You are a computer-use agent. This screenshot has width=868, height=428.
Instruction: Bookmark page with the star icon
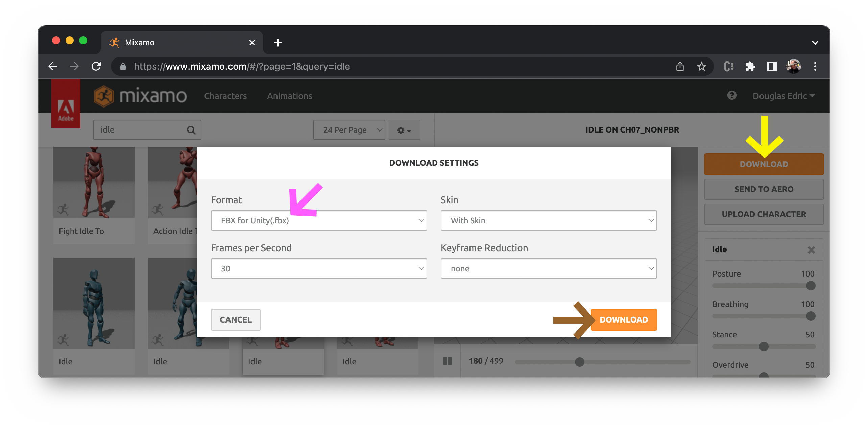click(702, 66)
